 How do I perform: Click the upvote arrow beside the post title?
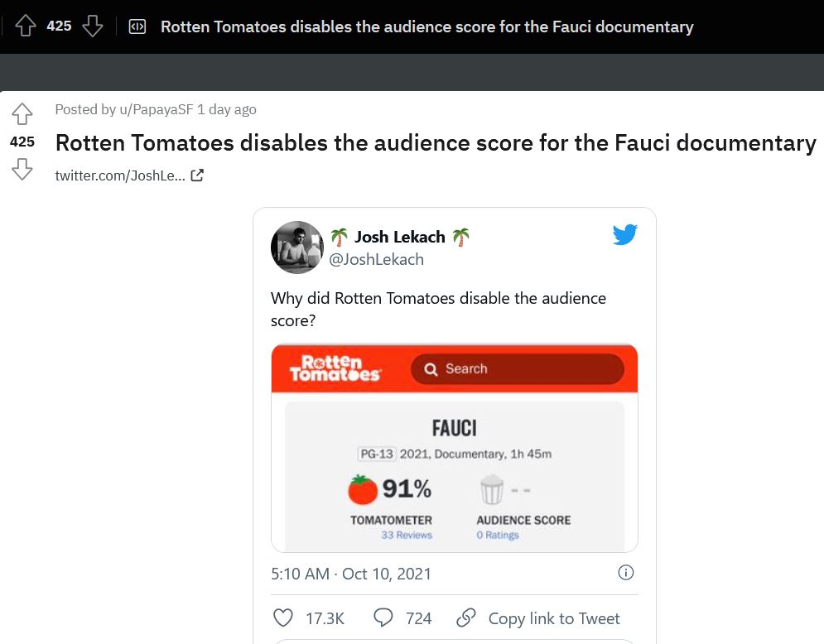tap(22, 113)
